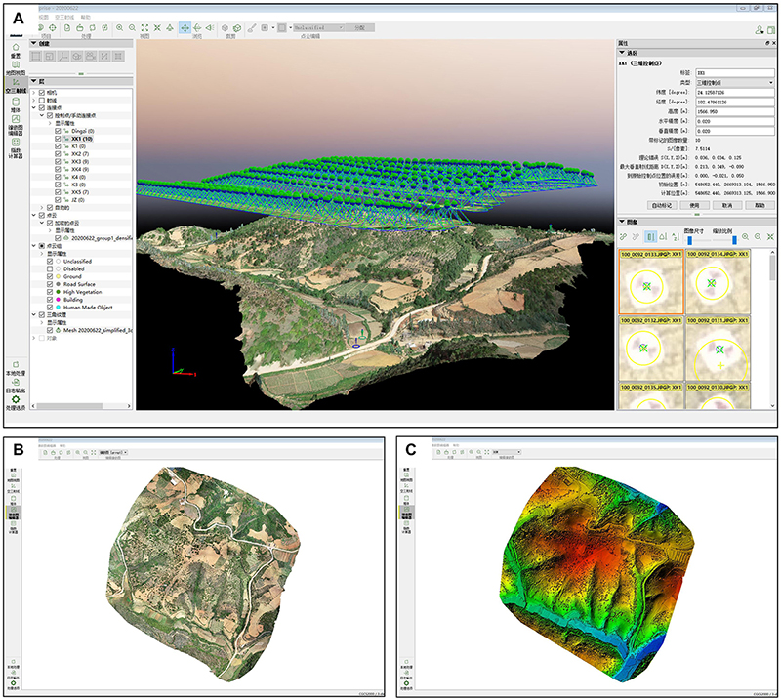Adjust the 图像尺寸 slider
The width and height of the screenshot is (781, 700).
tap(690, 240)
